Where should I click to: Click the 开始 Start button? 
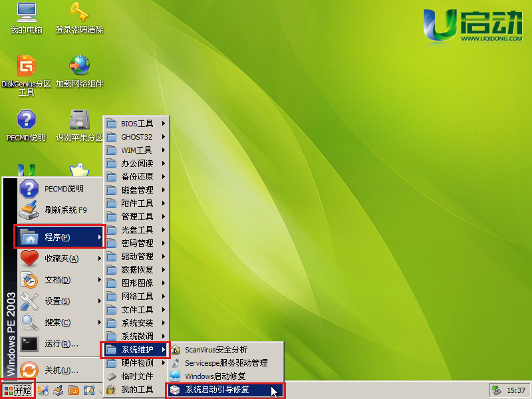pyautogui.click(x=17, y=390)
